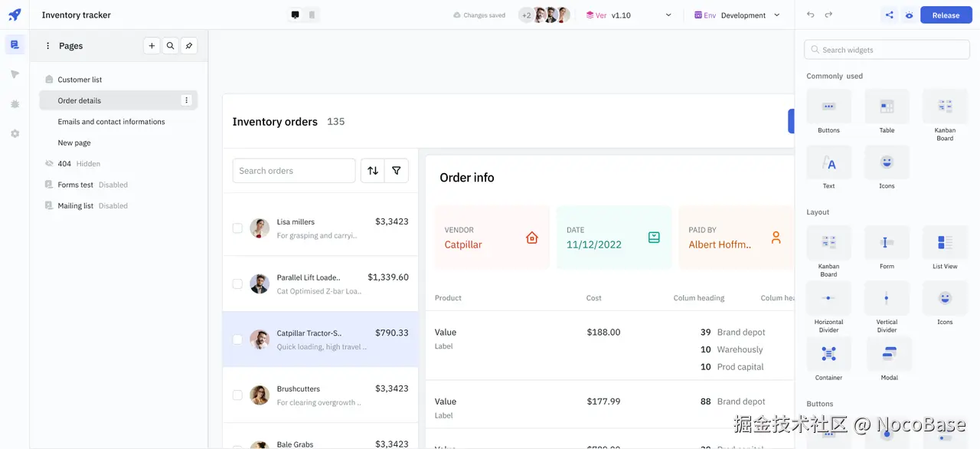980x449 pixels.
Task: Select the Form widget
Action: pyautogui.click(x=887, y=247)
